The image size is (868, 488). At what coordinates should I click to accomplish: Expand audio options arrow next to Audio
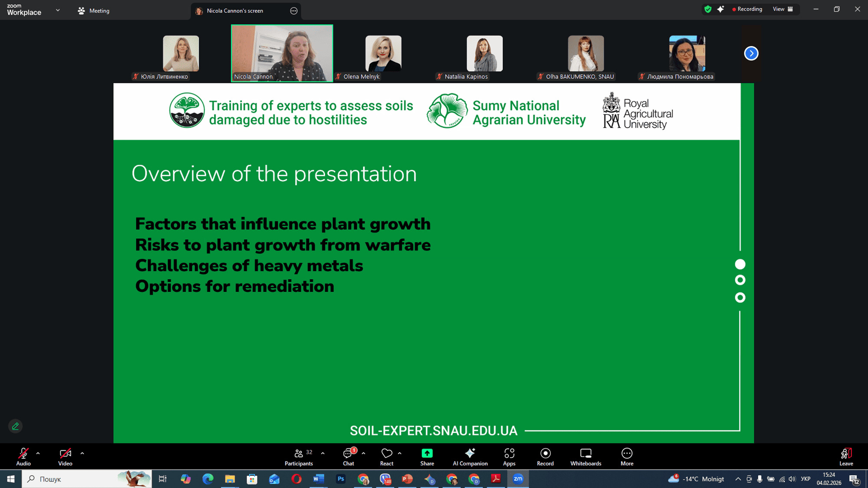[38, 453]
